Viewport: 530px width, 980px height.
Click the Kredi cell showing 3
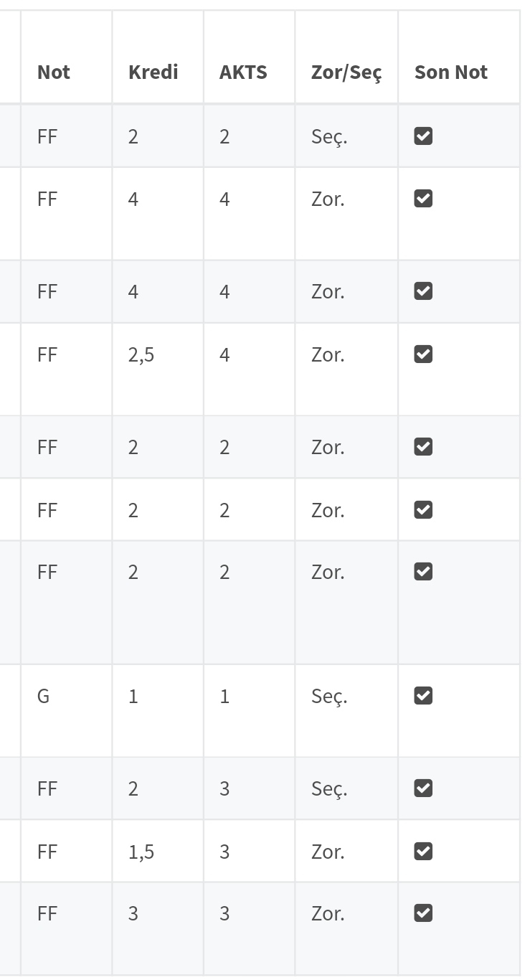tap(133, 913)
